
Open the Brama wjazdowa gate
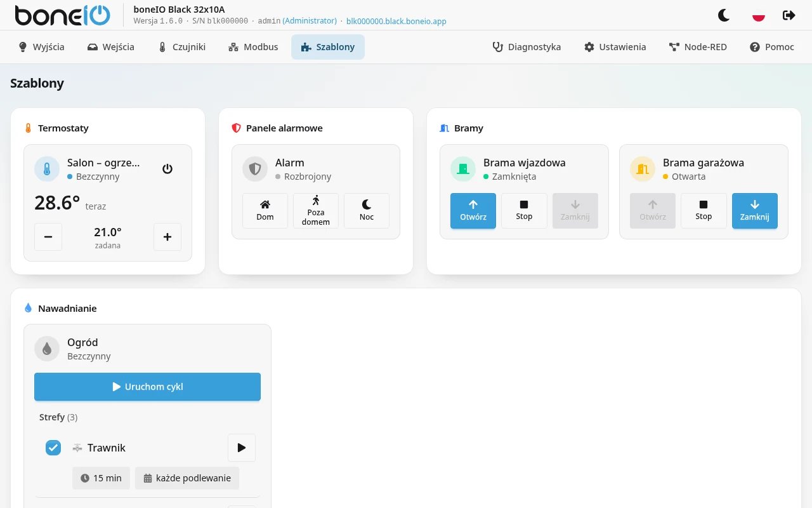(x=473, y=211)
